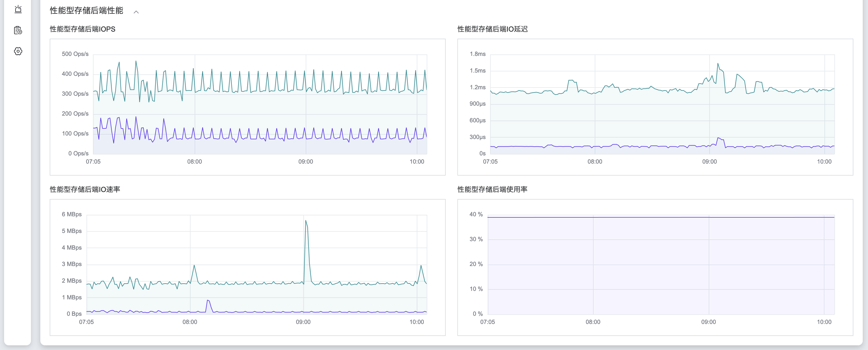Click the 20 % axis label
This screenshot has width=868, height=350.
[476, 264]
